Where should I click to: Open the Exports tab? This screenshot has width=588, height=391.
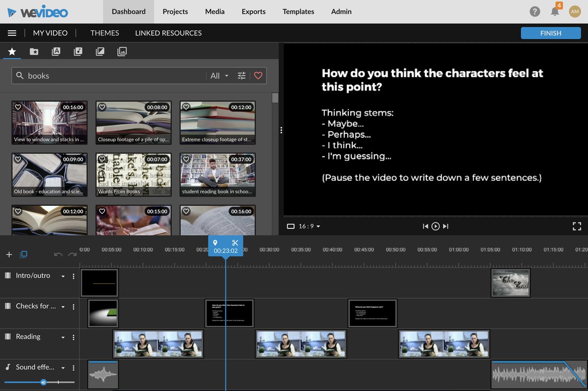coord(253,11)
